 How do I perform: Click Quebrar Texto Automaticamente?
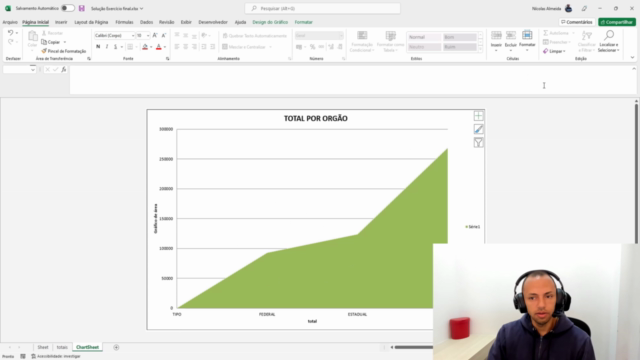point(255,36)
